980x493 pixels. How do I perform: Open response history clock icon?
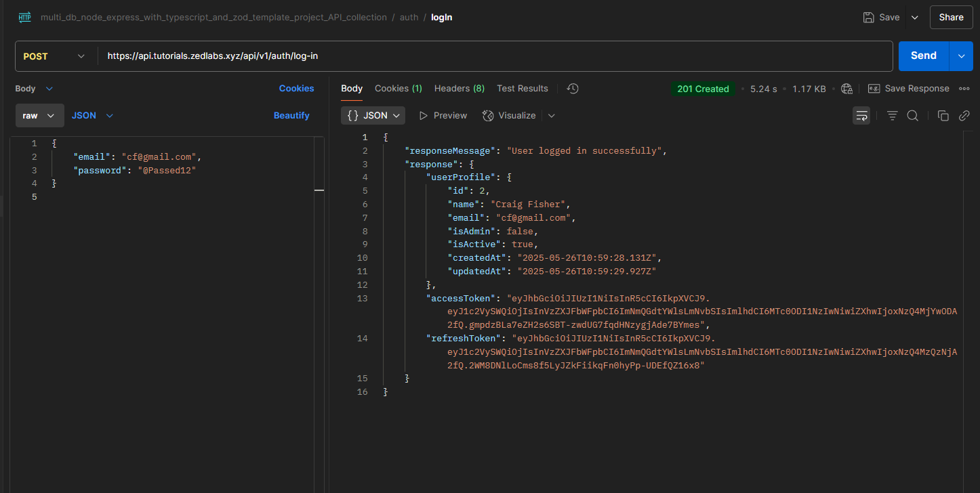pyautogui.click(x=573, y=89)
